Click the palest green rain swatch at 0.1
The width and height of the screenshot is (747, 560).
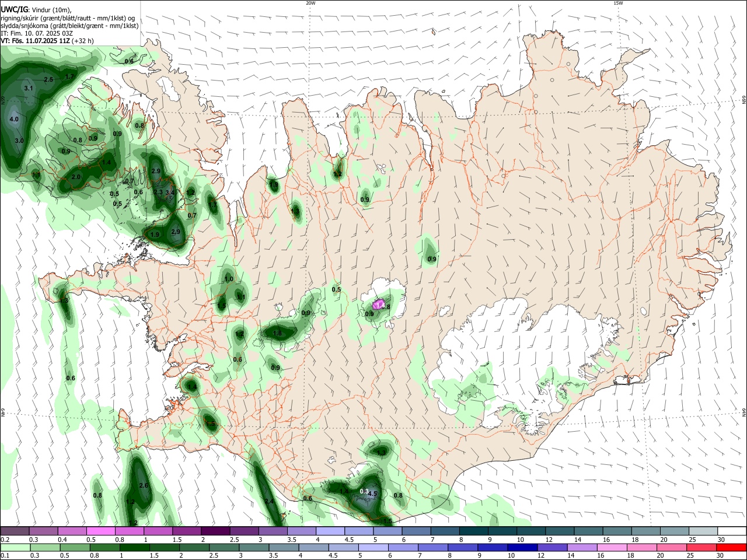pyautogui.click(x=16, y=547)
